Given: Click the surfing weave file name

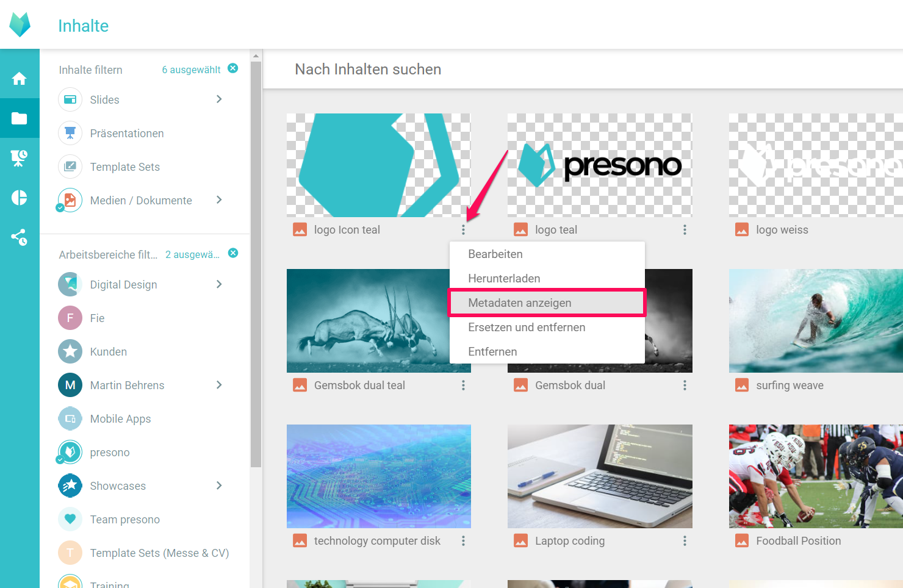Looking at the screenshot, I should click(x=790, y=385).
